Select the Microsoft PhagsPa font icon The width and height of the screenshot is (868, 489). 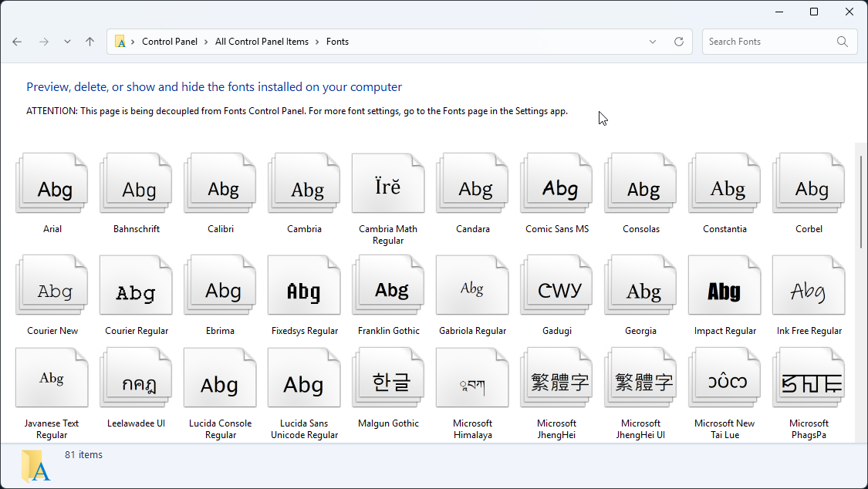tap(809, 378)
